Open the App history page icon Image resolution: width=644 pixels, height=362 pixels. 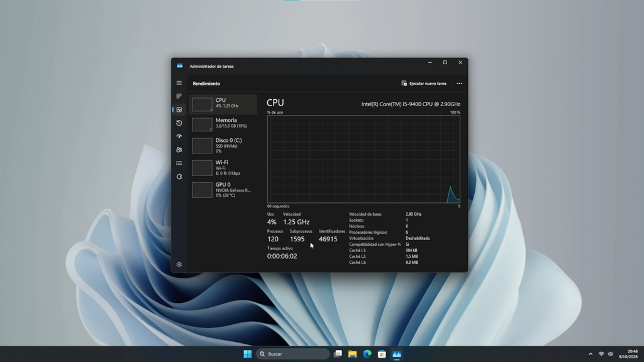179,123
